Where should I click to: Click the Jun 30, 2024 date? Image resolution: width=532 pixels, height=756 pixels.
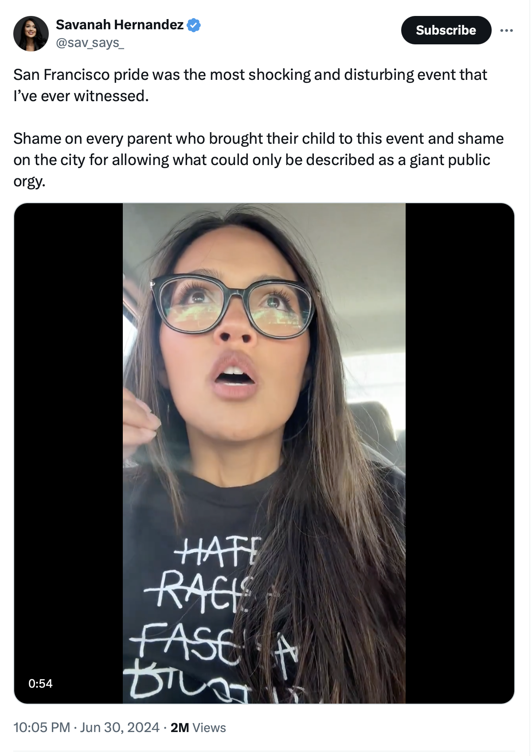pos(120,728)
